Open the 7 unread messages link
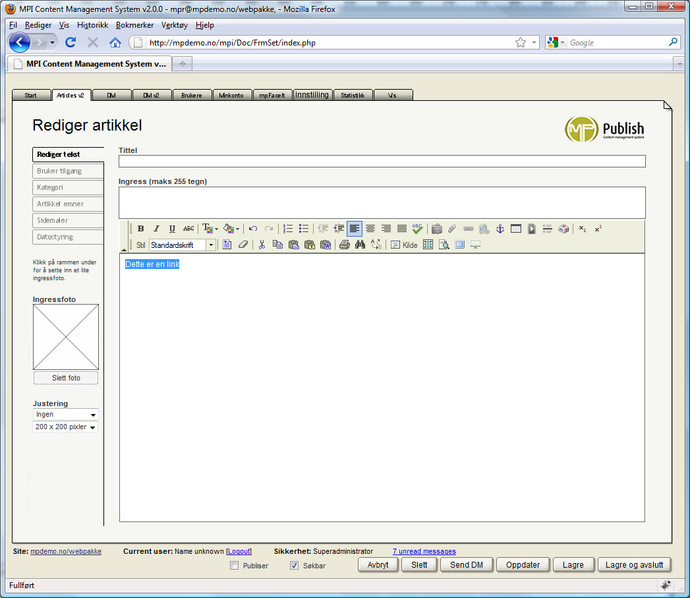 point(424,551)
